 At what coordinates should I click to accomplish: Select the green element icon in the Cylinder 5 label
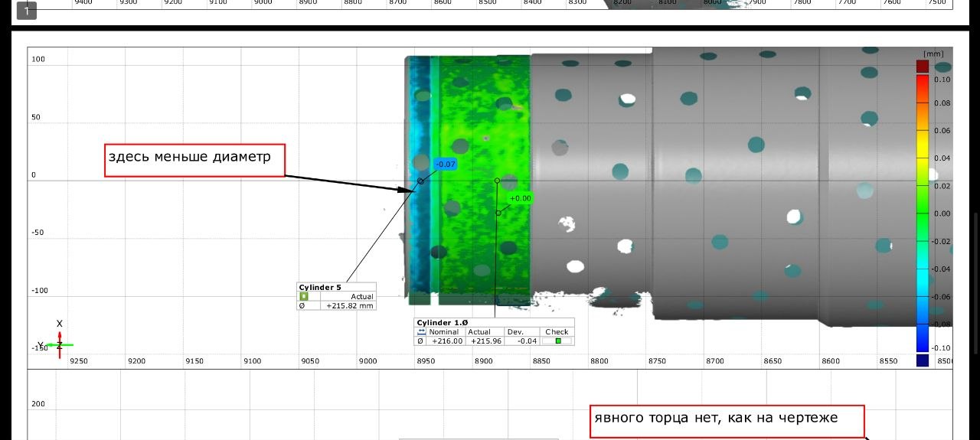point(304,297)
